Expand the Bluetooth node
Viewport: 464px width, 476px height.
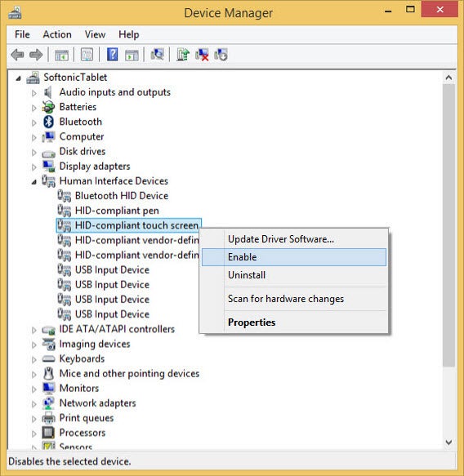pos(34,122)
